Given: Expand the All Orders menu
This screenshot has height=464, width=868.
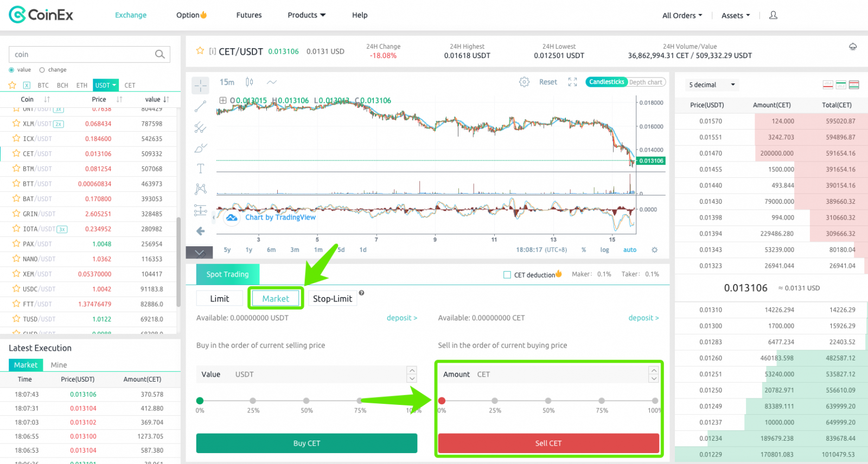Looking at the screenshot, I should tap(682, 15).
